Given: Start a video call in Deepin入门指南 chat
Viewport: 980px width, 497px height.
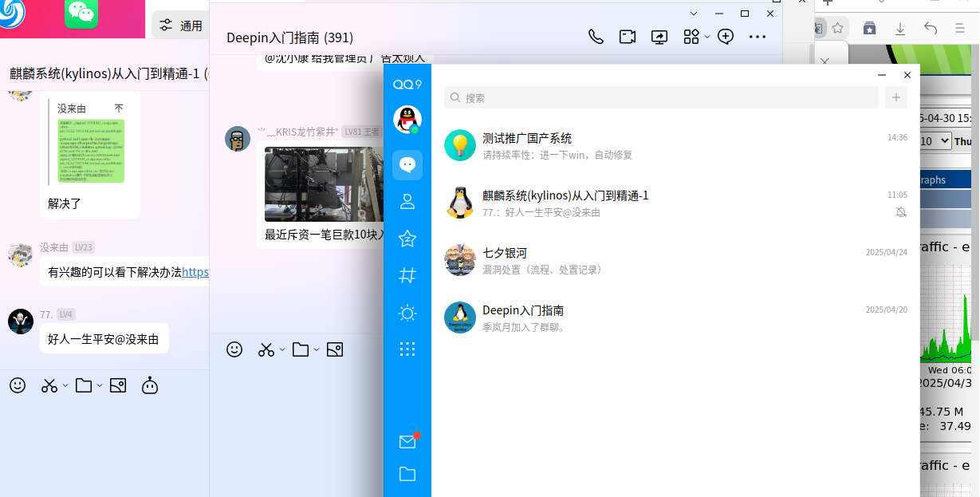Looking at the screenshot, I should (x=628, y=37).
